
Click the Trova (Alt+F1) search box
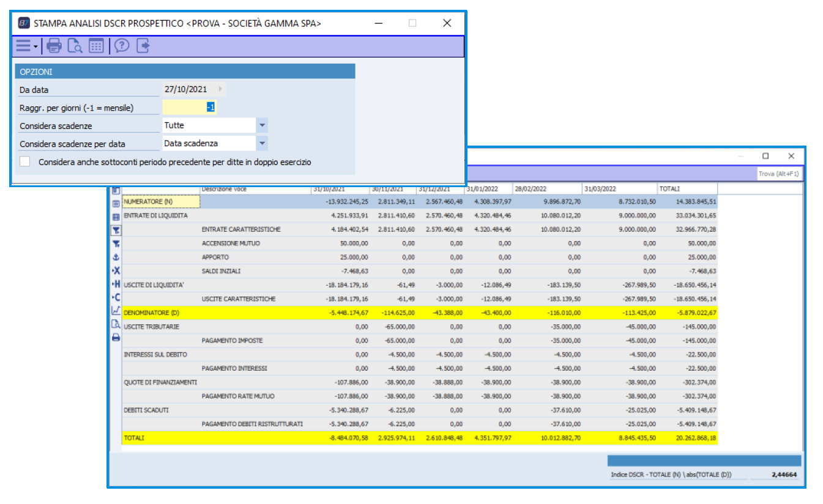(x=778, y=174)
